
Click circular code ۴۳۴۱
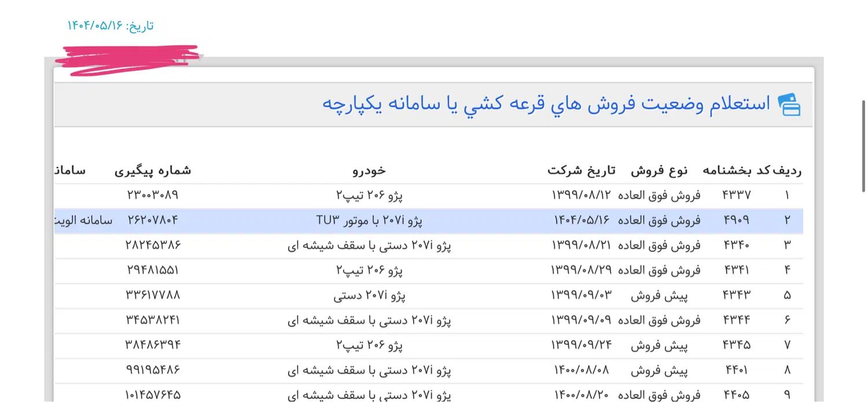tap(736, 270)
